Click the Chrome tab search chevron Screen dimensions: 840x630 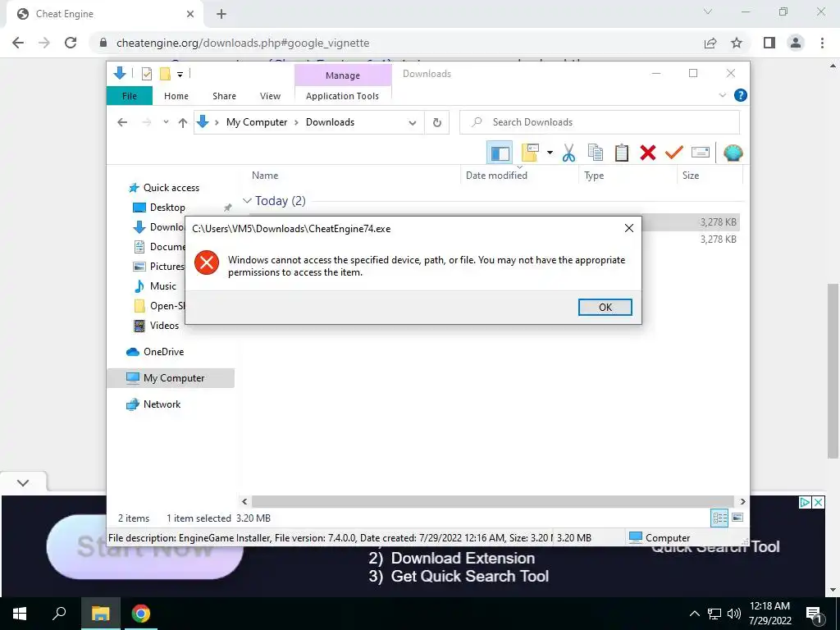pyautogui.click(x=708, y=11)
